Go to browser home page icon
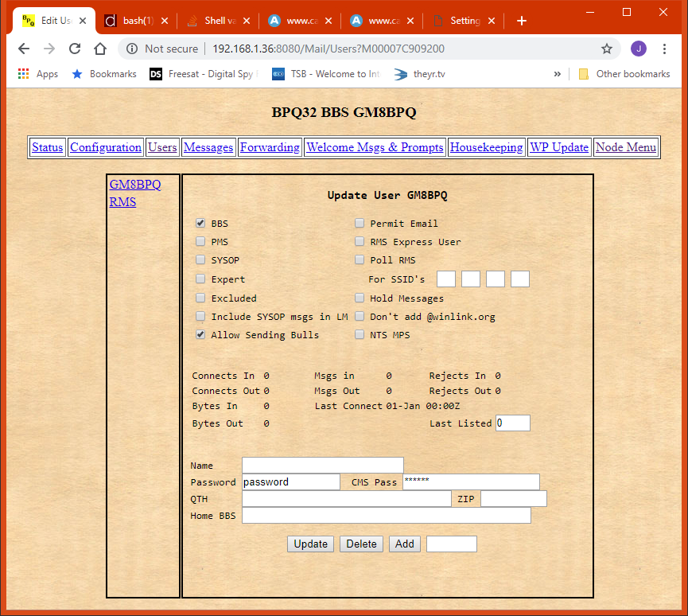 pos(100,49)
